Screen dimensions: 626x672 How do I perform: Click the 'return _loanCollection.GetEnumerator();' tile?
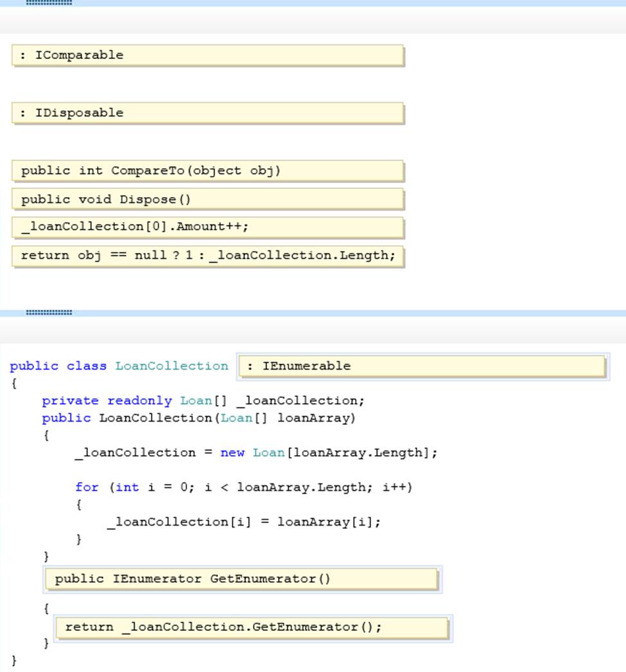tap(252, 627)
